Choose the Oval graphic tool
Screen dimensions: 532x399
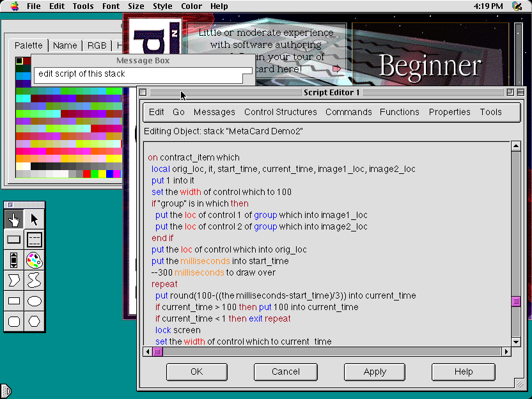pyautogui.click(x=35, y=301)
